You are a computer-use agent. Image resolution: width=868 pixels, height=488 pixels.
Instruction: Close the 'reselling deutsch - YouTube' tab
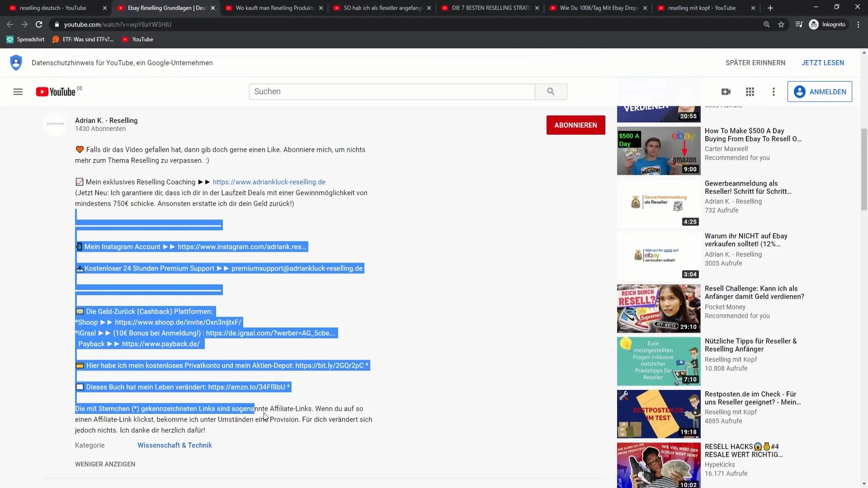104,8
